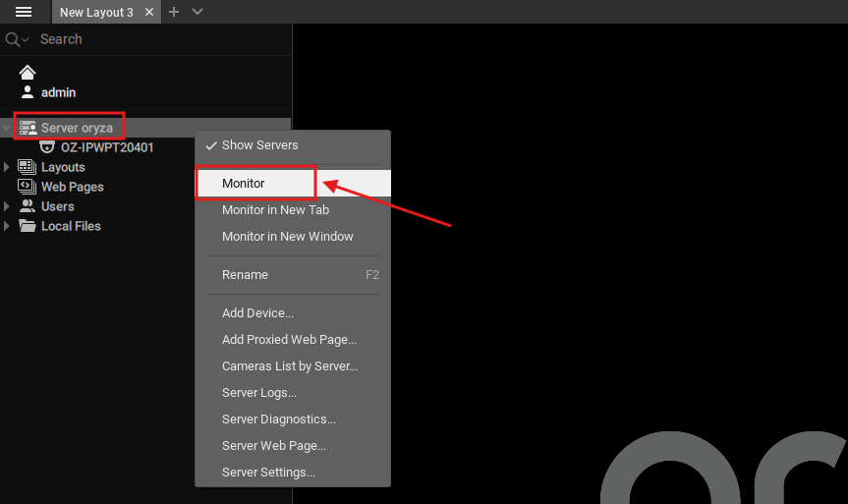Open Add Device... dialog
Viewport: 848px width, 504px height.
pyautogui.click(x=293, y=313)
